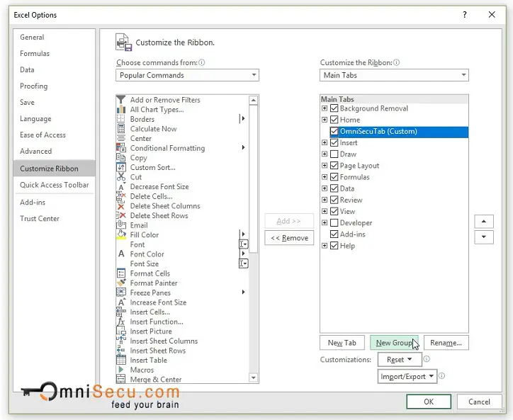Click the Insert Table icon

(x=121, y=360)
